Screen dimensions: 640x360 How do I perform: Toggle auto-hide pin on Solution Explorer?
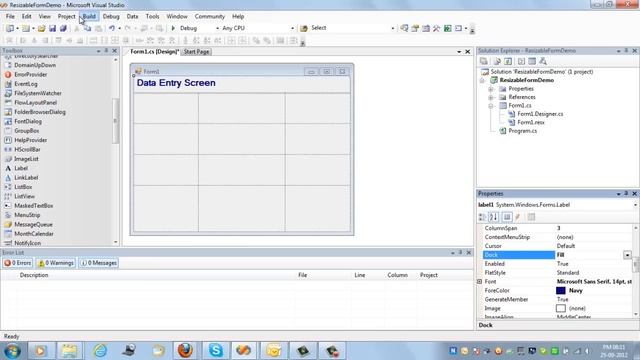pyautogui.click(x=626, y=51)
